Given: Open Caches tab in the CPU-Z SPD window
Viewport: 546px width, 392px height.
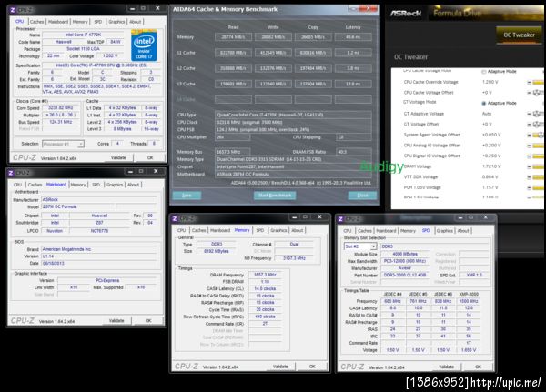Looking at the screenshot, I should tap(365, 231).
